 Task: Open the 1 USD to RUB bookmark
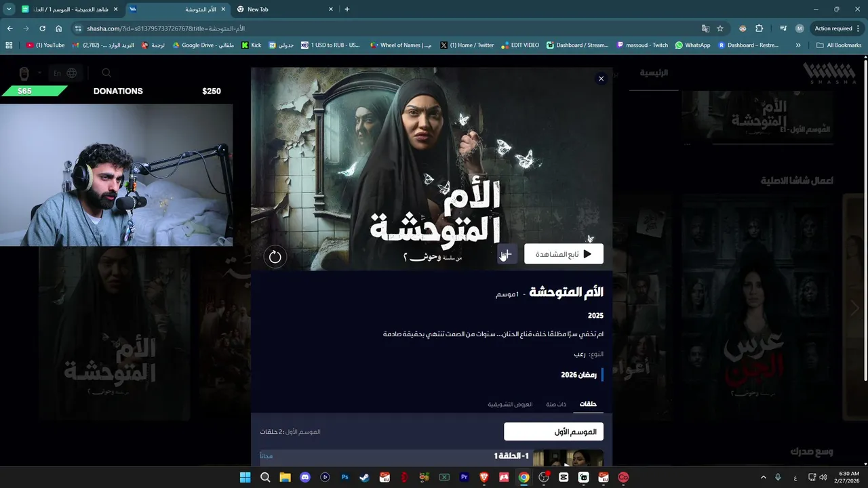click(x=331, y=45)
